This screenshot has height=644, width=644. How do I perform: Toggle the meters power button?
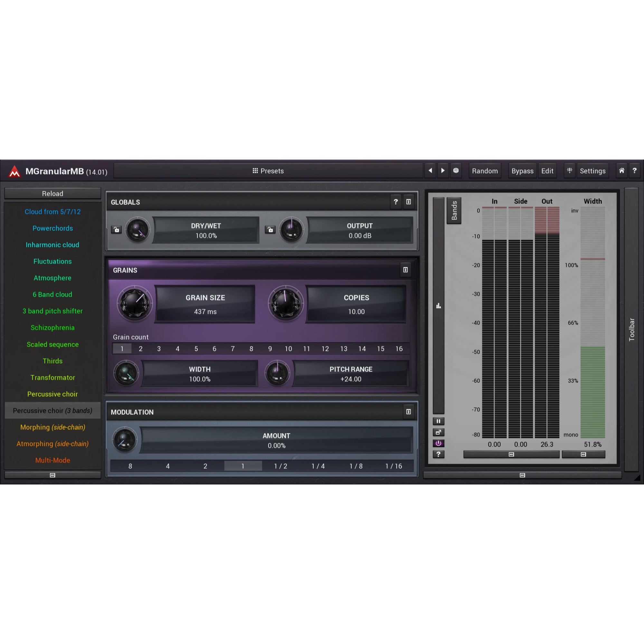click(x=438, y=443)
